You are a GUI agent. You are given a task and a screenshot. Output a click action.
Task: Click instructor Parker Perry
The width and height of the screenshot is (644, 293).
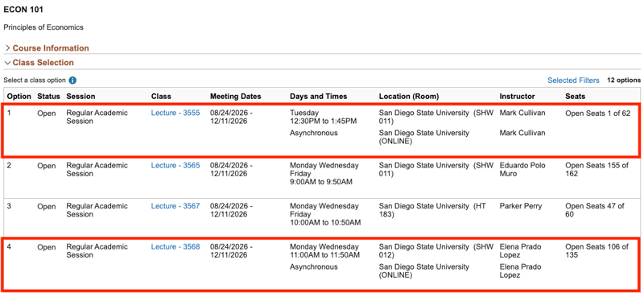pyautogui.click(x=521, y=206)
